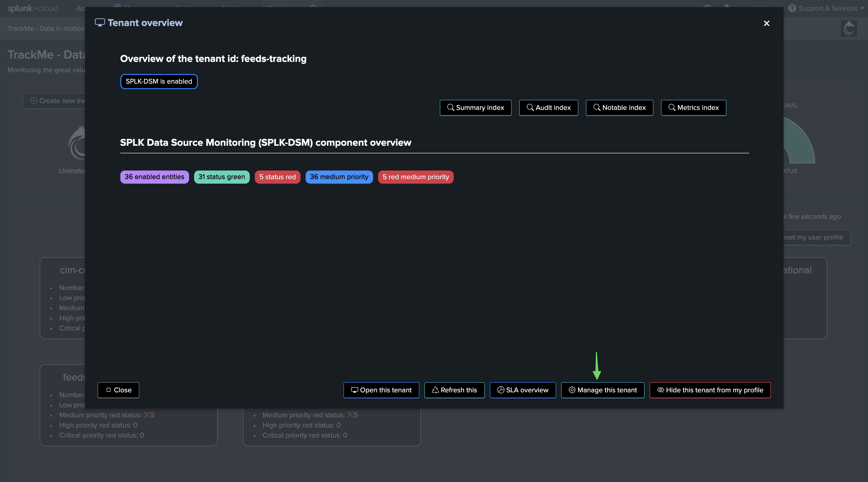Click the Refresh this button

pos(454,390)
